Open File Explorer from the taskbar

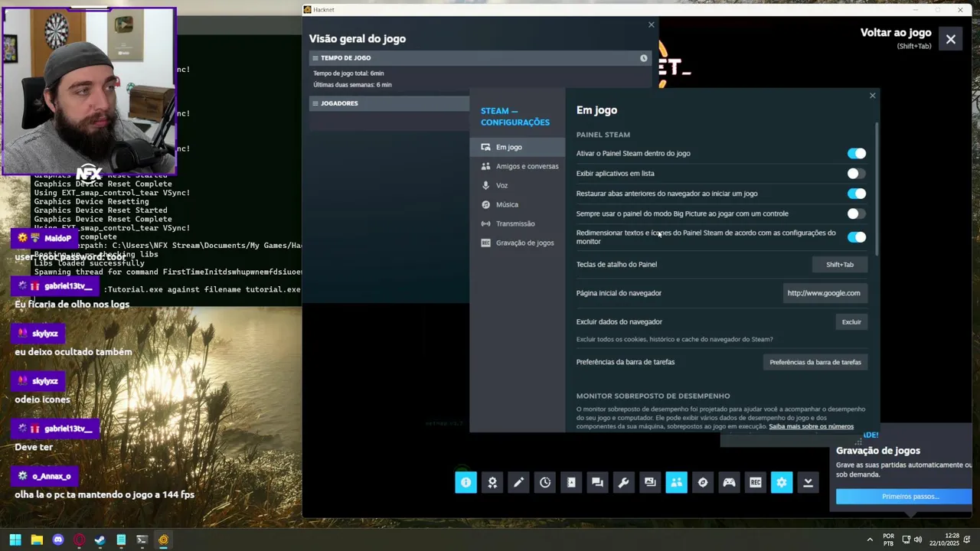(37, 540)
